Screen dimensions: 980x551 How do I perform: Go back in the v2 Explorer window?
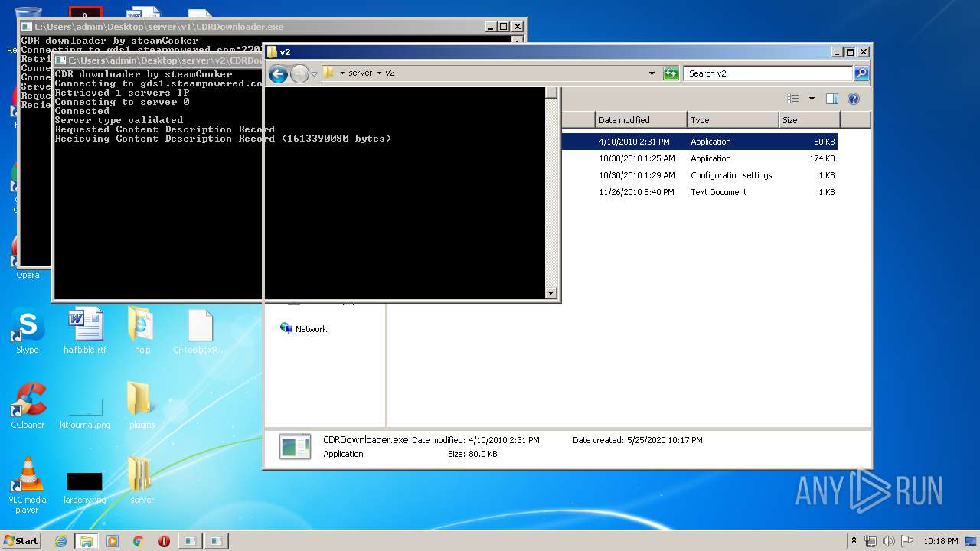point(278,73)
